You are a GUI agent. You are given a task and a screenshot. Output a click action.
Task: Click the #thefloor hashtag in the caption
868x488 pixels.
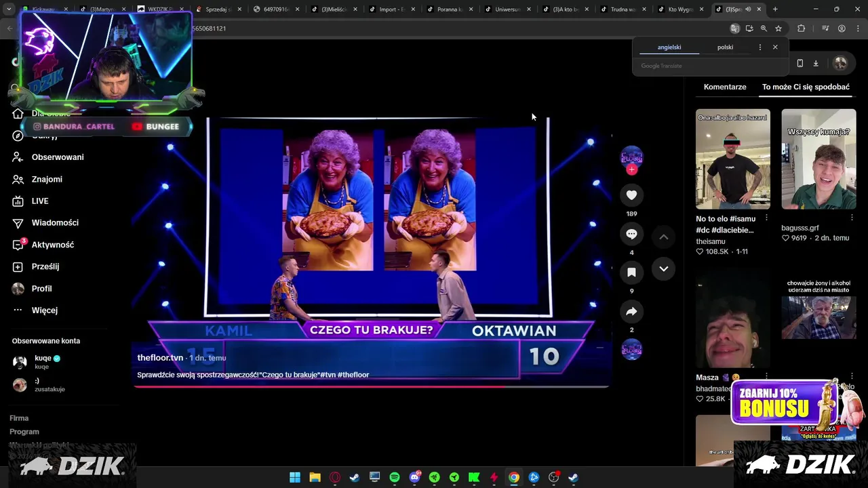point(353,375)
